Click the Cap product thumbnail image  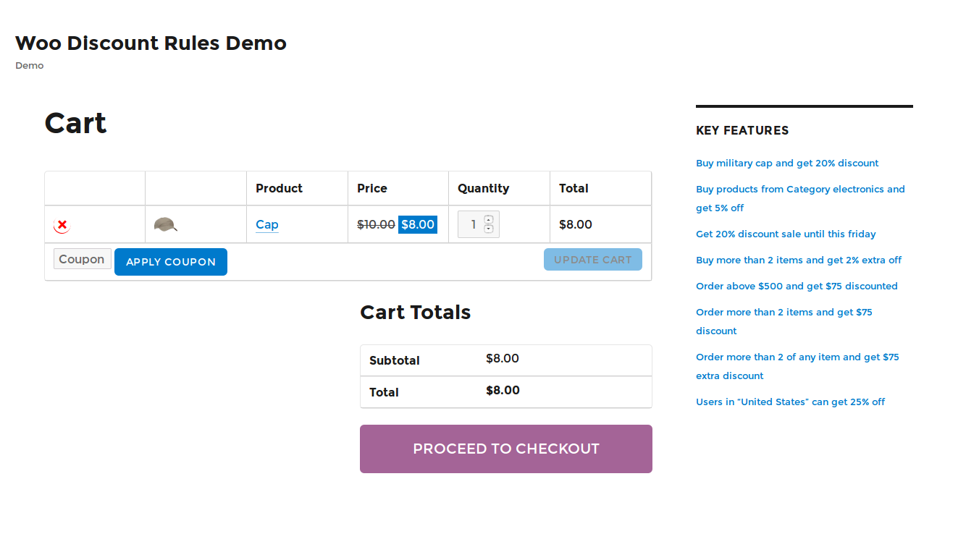coord(165,224)
